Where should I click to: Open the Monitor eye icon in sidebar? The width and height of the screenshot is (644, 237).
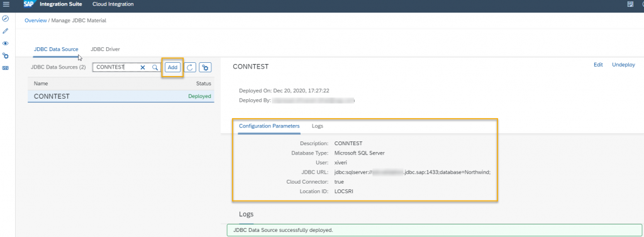(6, 43)
